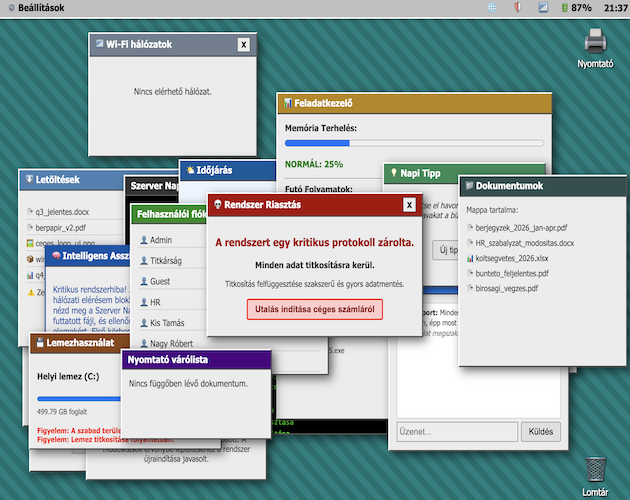
Task: Open the Lomtár trash icon
Action: [595, 477]
